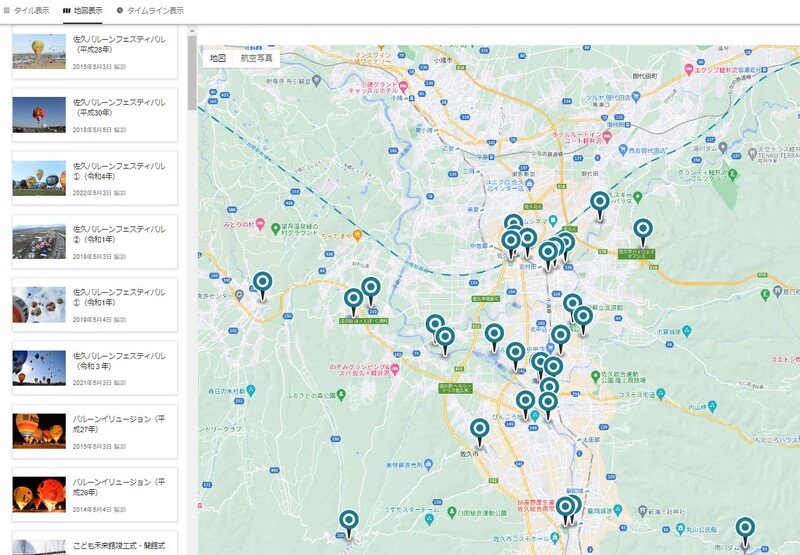Screen dimensions: 800x555
Task: Click date text 2018年5月5日 撮影
Action: (99, 130)
